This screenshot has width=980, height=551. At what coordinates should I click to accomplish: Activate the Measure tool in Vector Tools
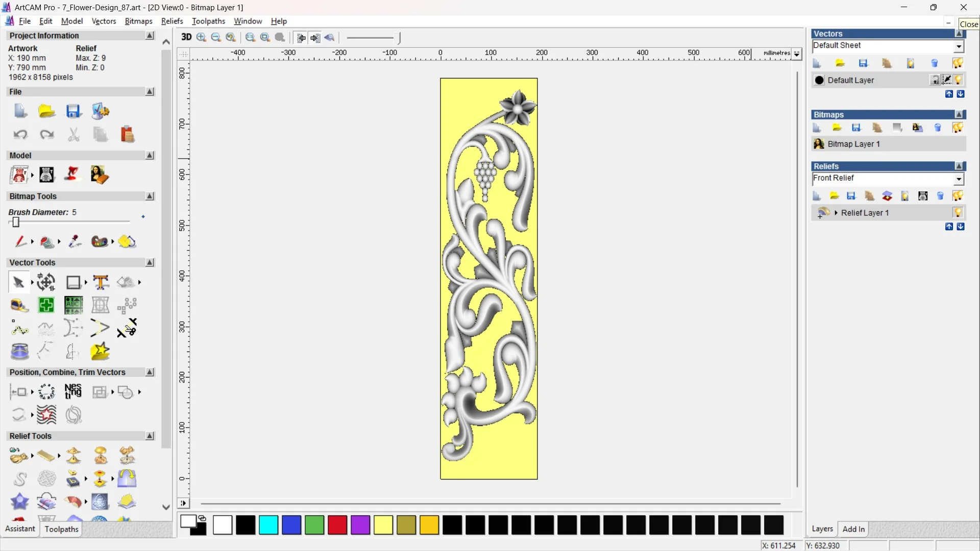(x=19, y=305)
